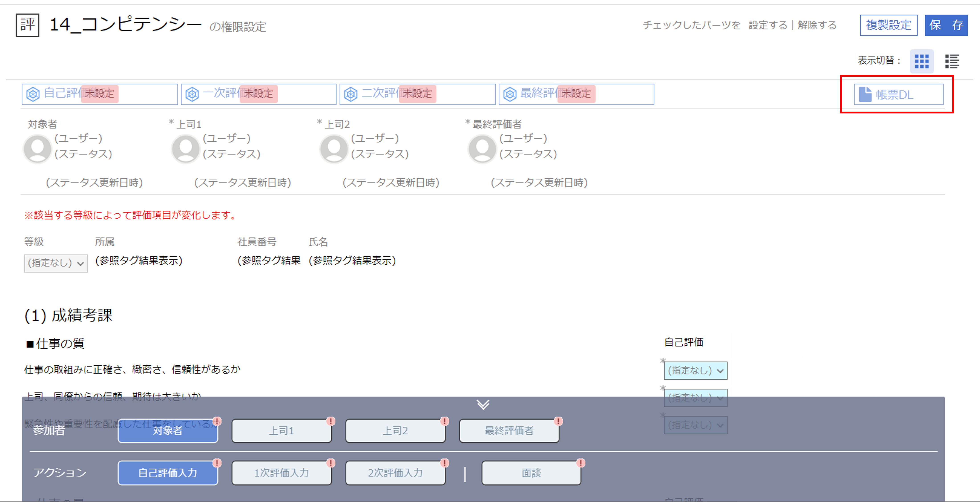Select the 自己評価 step tab

(x=99, y=94)
